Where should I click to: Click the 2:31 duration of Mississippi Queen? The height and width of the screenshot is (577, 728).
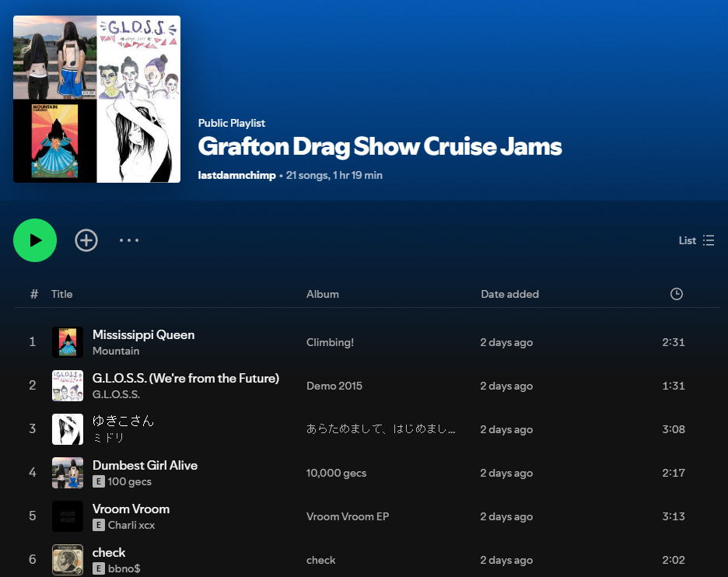pyautogui.click(x=674, y=342)
